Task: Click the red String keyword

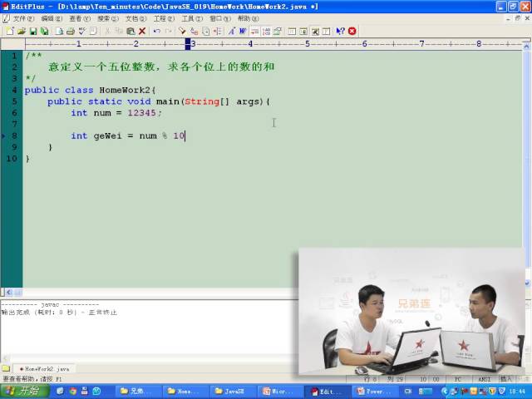Action: coord(202,101)
